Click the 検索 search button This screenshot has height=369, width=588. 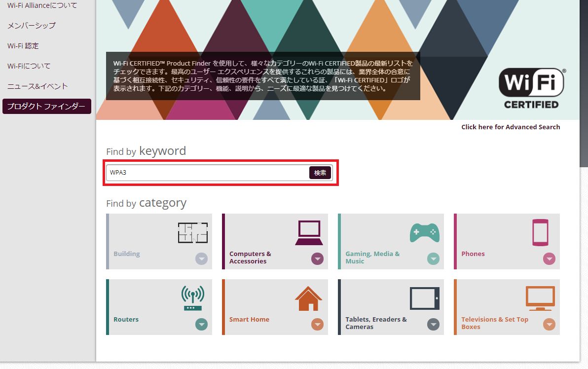pos(320,173)
